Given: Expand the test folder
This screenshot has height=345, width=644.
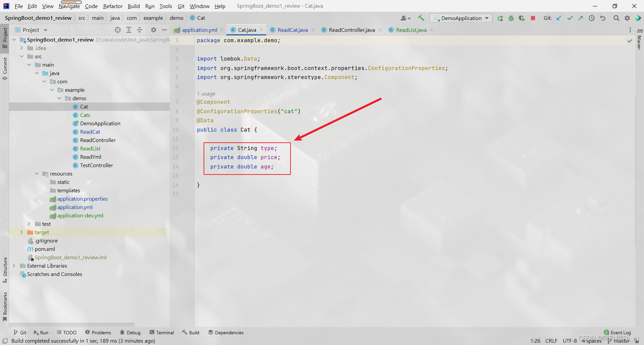Looking at the screenshot, I should pos(29,224).
